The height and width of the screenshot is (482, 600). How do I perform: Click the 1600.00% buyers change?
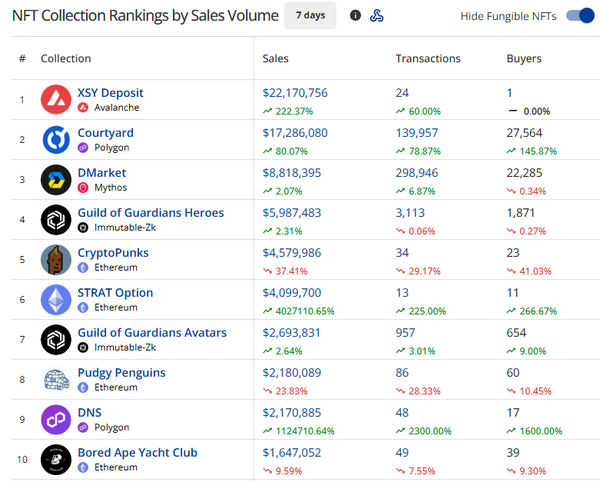coord(541,431)
